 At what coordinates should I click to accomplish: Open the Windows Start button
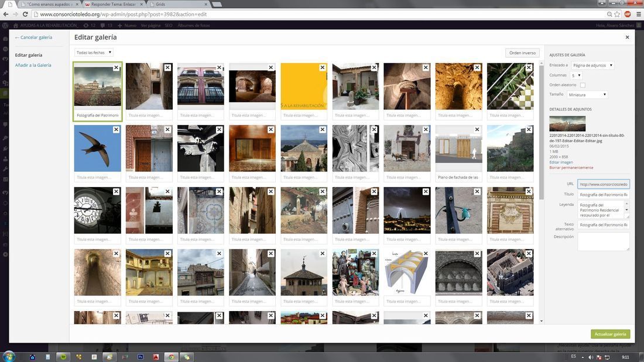[9, 356]
